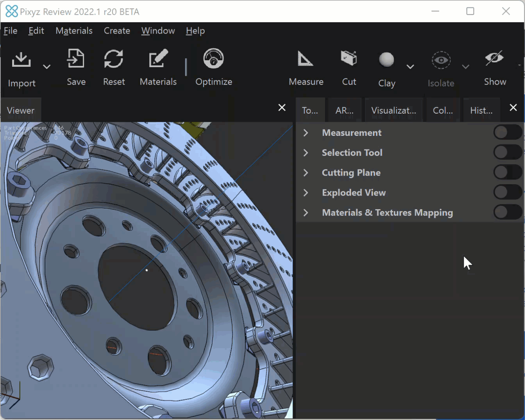The width and height of the screenshot is (525, 420).
Task: Toggle Materials & Textures Mapping switch
Action: 507,212
